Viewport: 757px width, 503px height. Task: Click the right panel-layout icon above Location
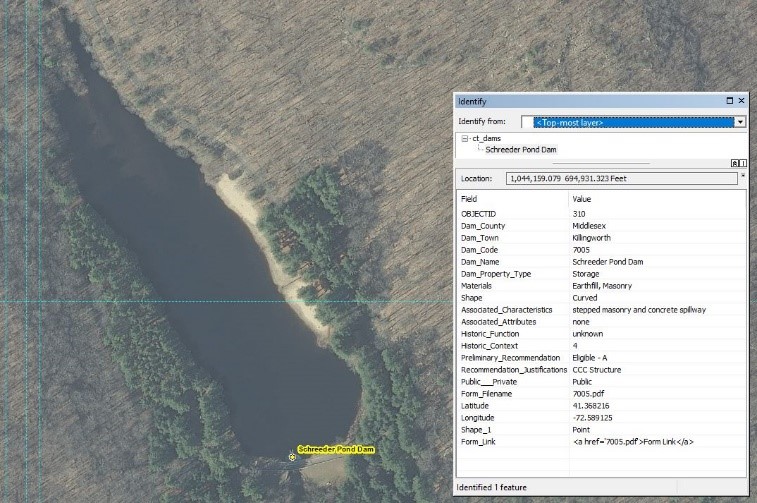742,162
